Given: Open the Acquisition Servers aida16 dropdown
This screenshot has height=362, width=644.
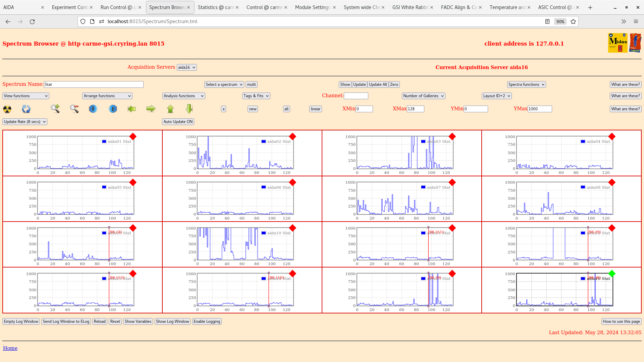Looking at the screenshot, I should (186, 67).
